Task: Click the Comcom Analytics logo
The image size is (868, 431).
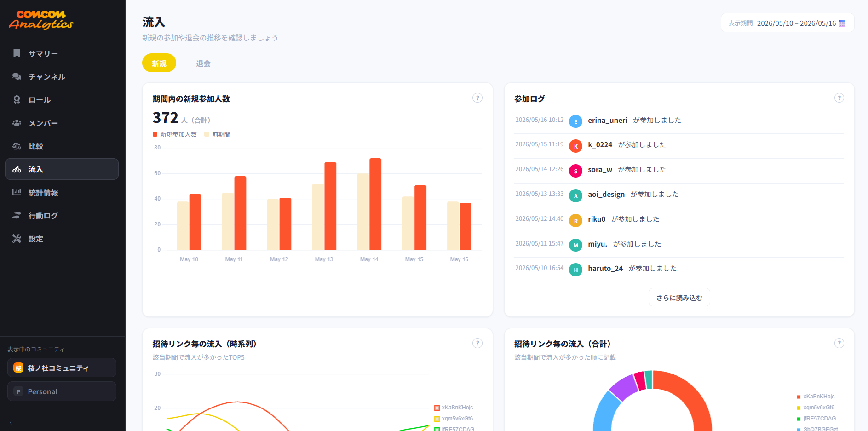Action: [41, 20]
